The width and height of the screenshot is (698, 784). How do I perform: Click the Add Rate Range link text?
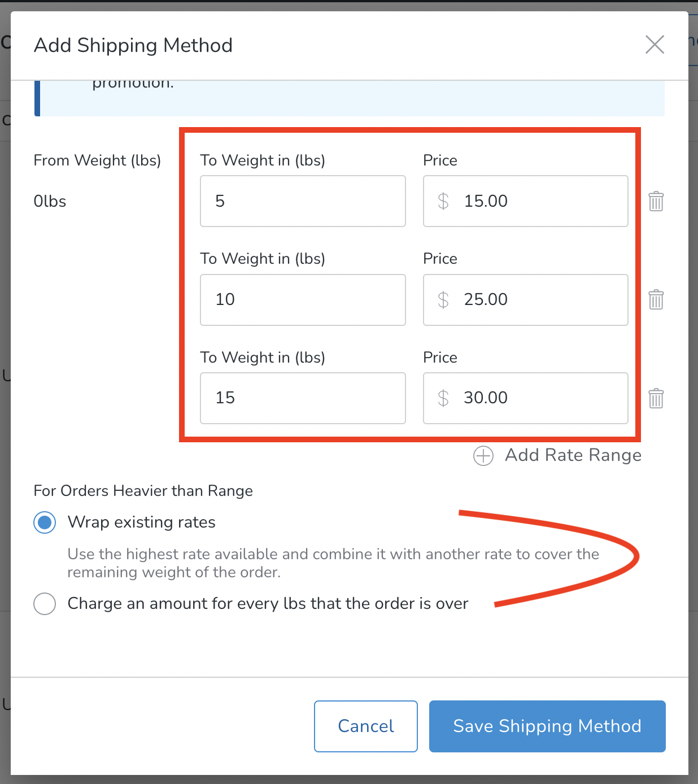[x=573, y=455]
